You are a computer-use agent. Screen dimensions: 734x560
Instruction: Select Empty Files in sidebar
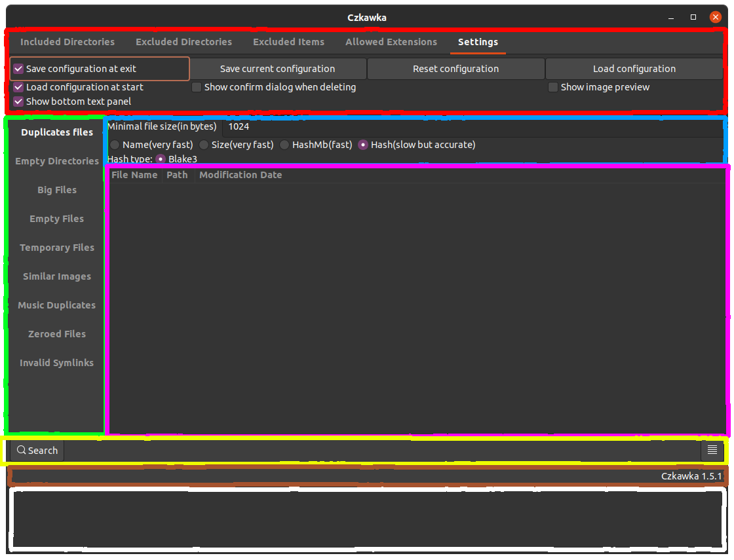point(56,219)
